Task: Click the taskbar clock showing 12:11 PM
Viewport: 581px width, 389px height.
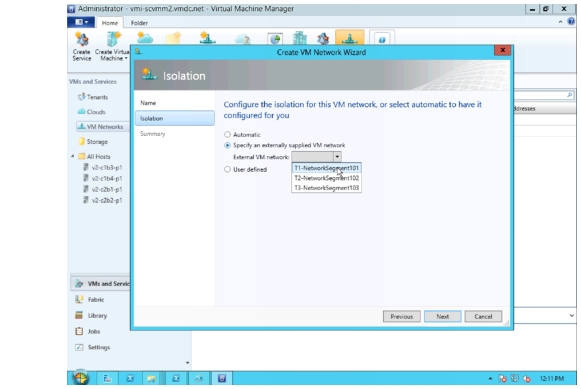Action: [552, 378]
